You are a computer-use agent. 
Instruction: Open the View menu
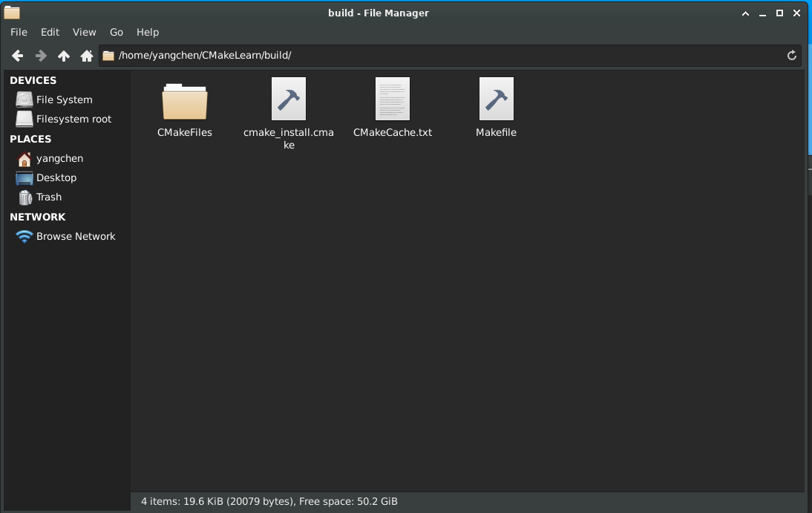85,32
